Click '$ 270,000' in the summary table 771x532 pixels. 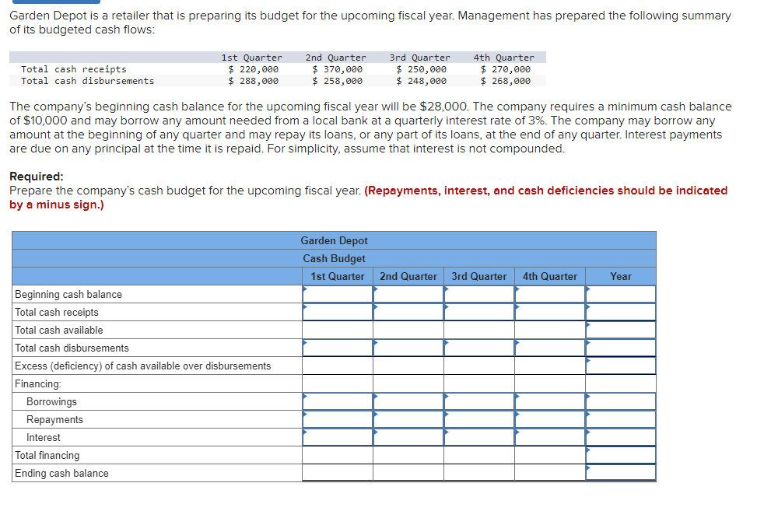pos(506,69)
